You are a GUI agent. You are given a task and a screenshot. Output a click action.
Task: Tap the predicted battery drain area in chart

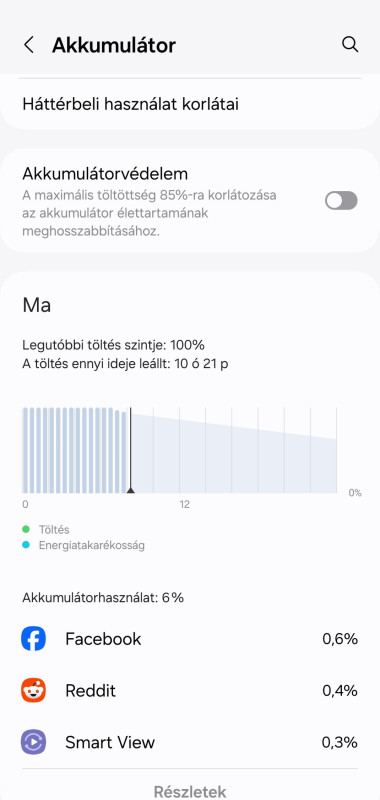[234, 454]
